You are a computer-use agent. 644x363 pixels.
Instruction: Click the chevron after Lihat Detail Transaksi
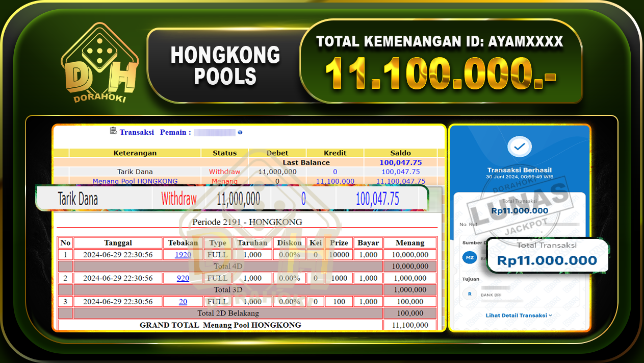click(x=550, y=315)
